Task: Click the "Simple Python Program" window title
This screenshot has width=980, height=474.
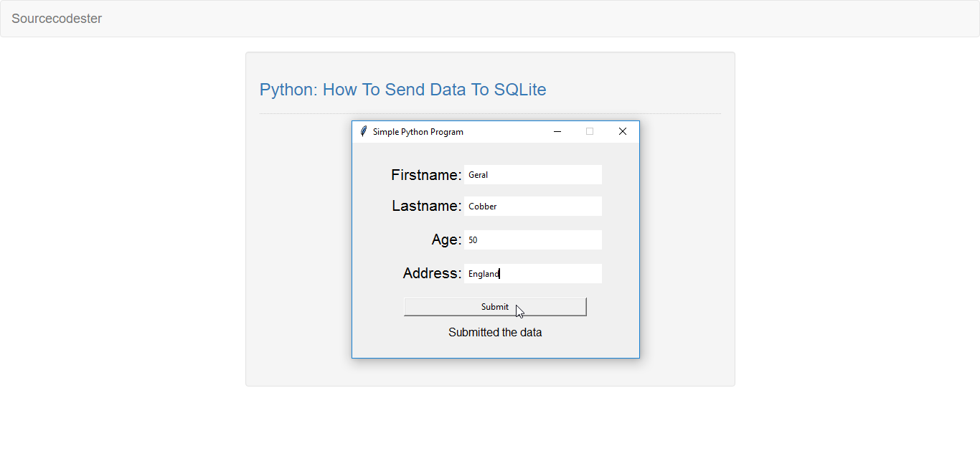Action: click(x=418, y=132)
